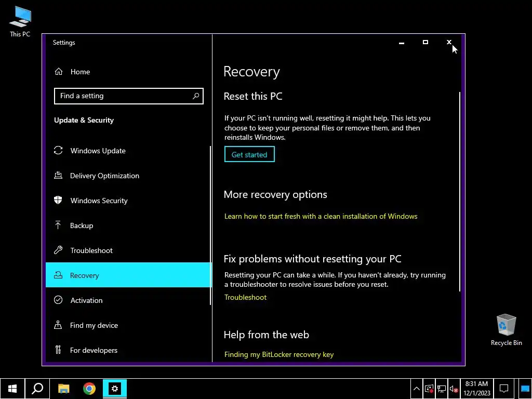This screenshot has height=399, width=532.
Task: Maximize the Settings window
Action: coord(425,43)
